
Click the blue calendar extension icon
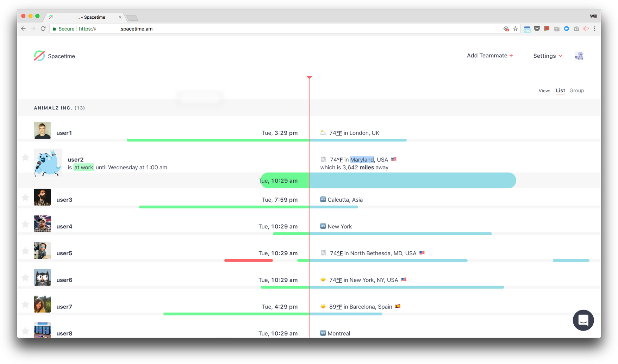pos(527,29)
